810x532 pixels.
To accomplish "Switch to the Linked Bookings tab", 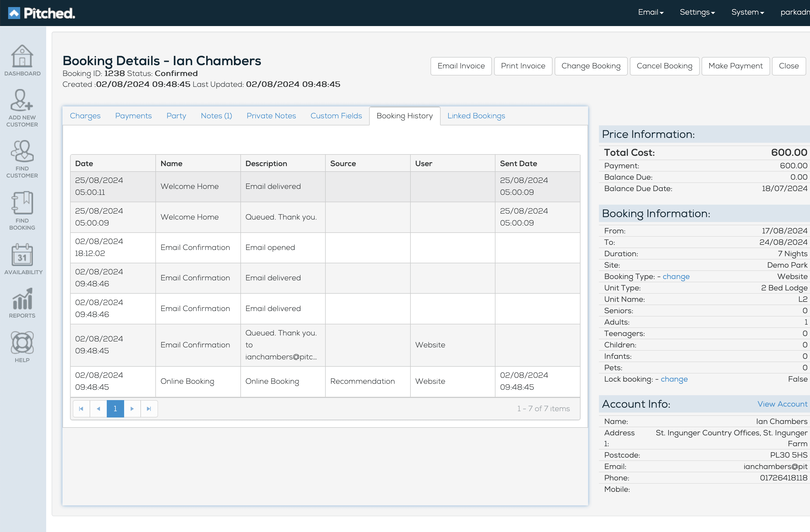I will pyautogui.click(x=476, y=116).
